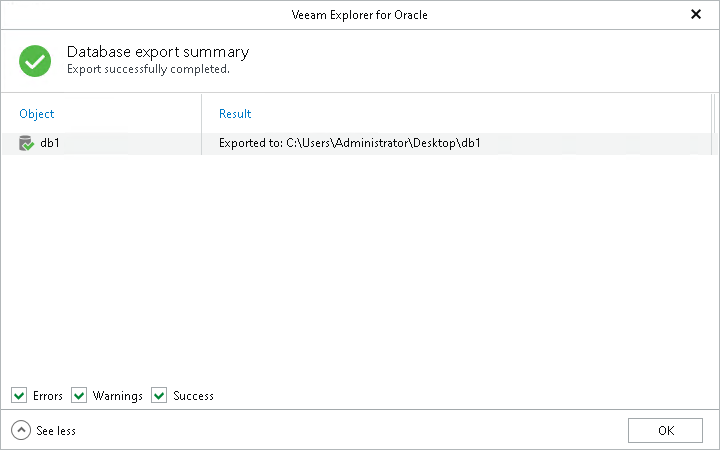This screenshot has width=720, height=450.
Task: Select the db1 row name
Action: tap(51, 144)
